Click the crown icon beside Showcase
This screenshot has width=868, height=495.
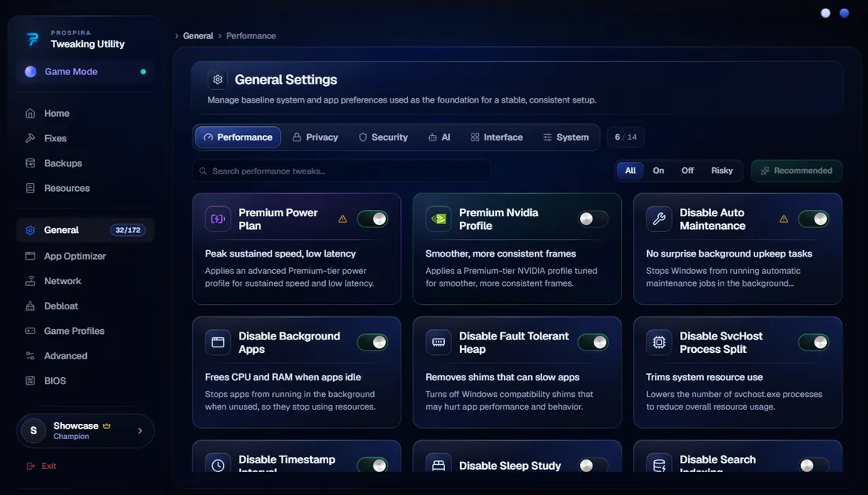pos(107,426)
